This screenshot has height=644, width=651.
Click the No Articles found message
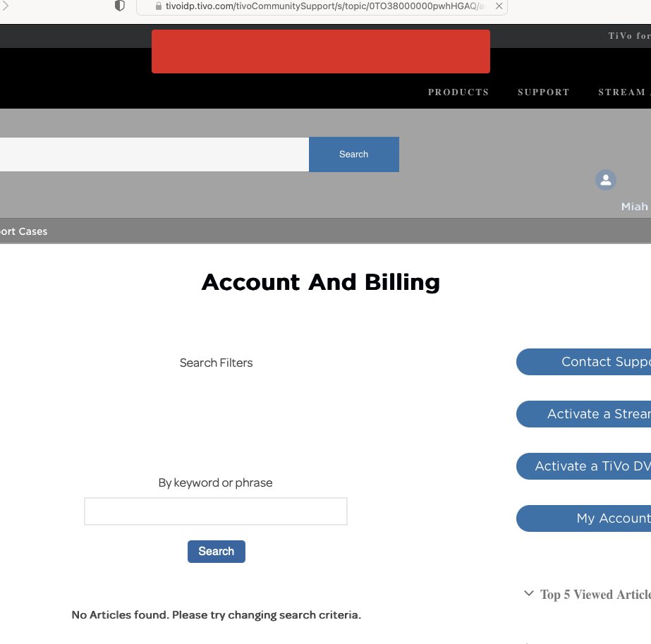(217, 615)
